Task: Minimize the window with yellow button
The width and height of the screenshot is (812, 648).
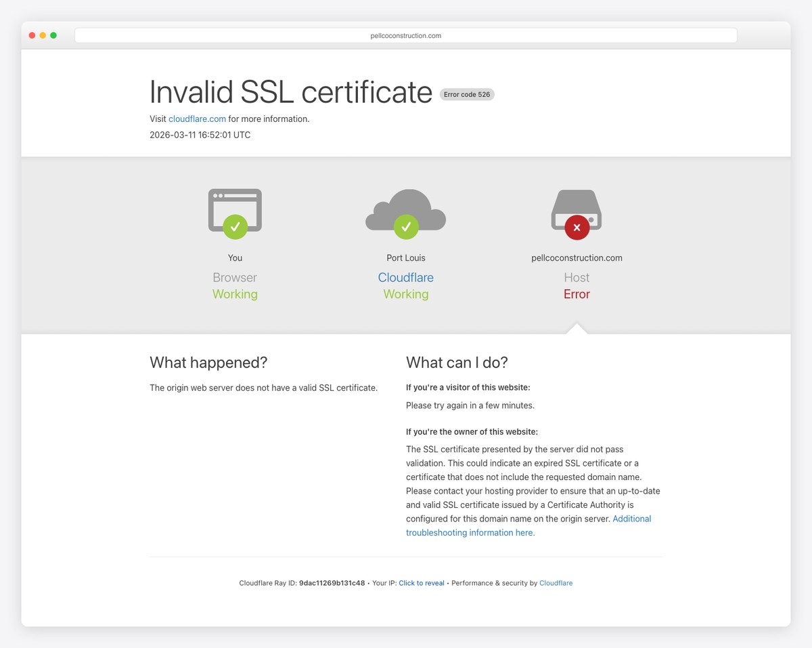Action: [x=43, y=35]
